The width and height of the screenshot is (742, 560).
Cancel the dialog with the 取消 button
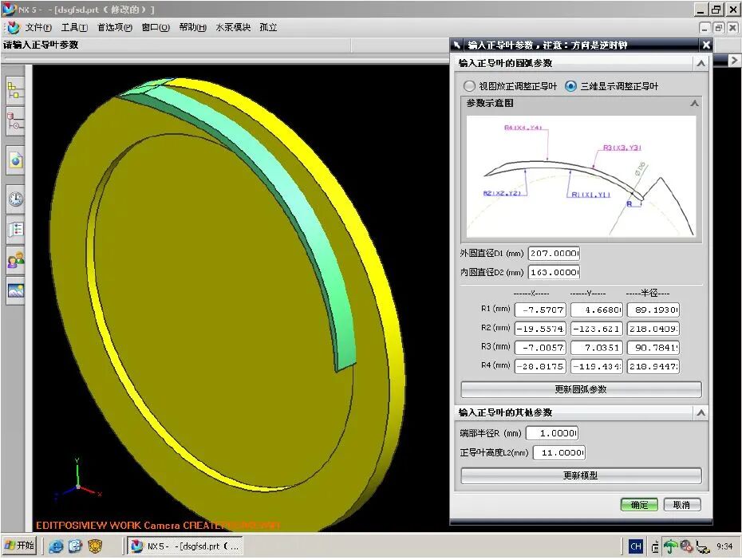point(682,505)
